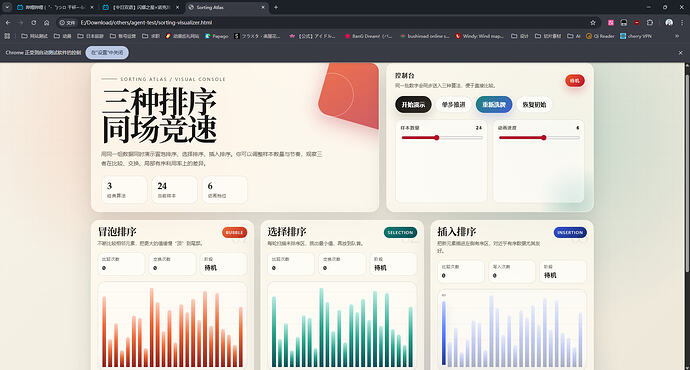Open the Chrome three-dot menu

point(682,22)
